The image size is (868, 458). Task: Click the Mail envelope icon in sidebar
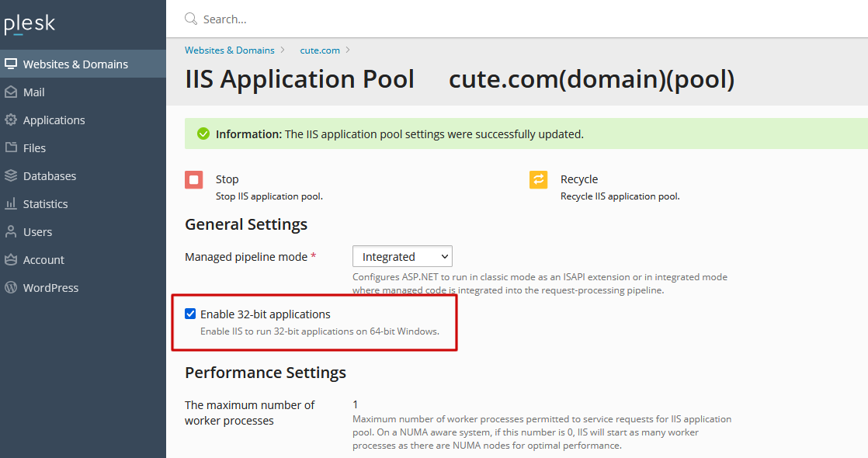[11, 92]
